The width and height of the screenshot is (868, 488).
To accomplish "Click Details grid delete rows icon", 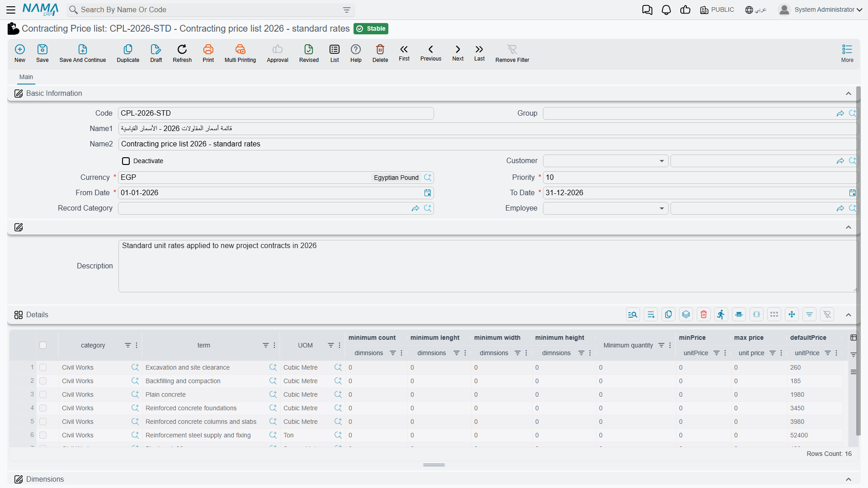I will [x=704, y=314].
